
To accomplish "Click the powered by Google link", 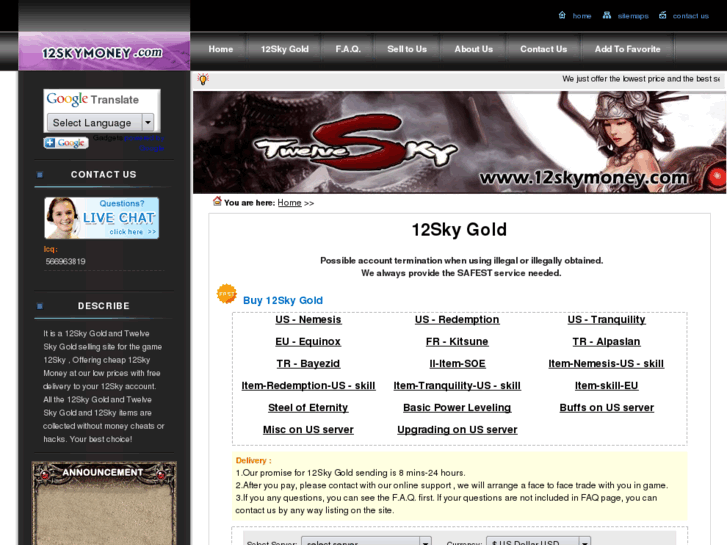I will pyautogui.click(x=145, y=143).
